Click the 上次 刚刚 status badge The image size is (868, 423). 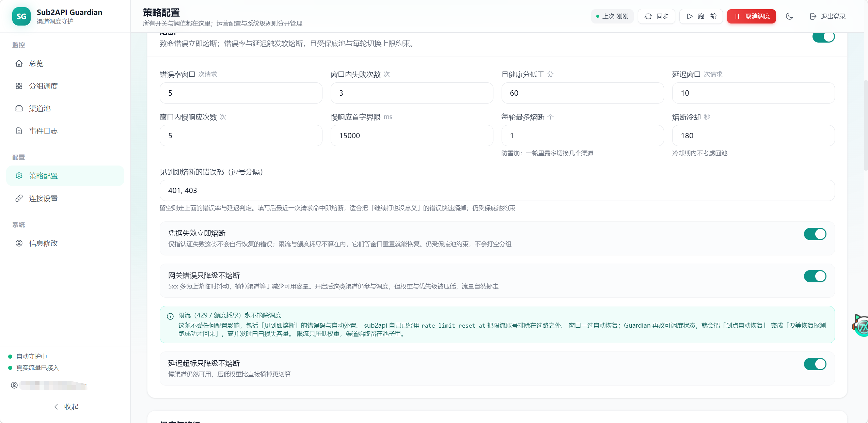(612, 16)
